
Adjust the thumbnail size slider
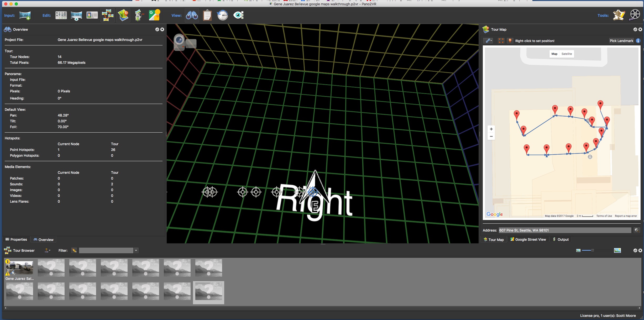point(593,250)
